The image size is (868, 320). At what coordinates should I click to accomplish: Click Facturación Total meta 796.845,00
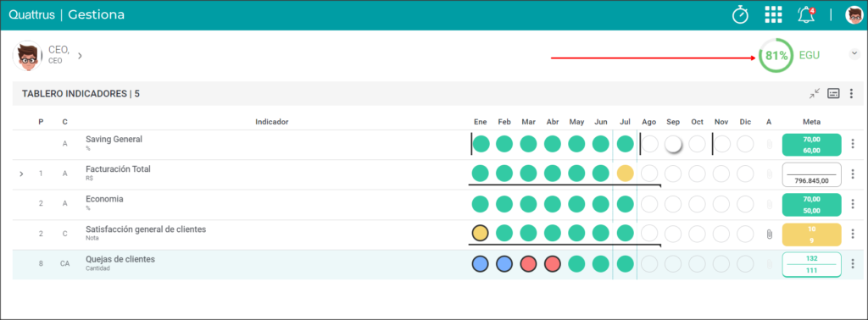[811, 174]
